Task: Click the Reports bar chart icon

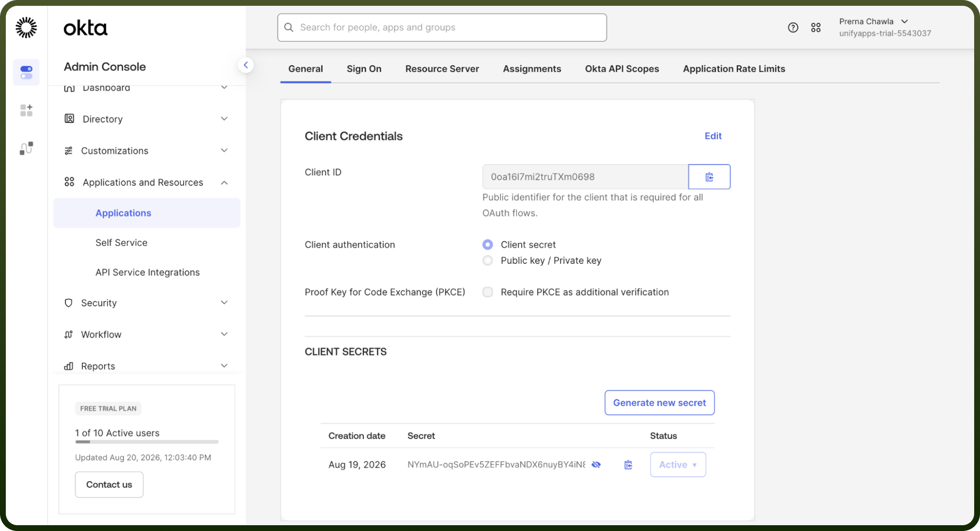Action: (x=69, y=366)
